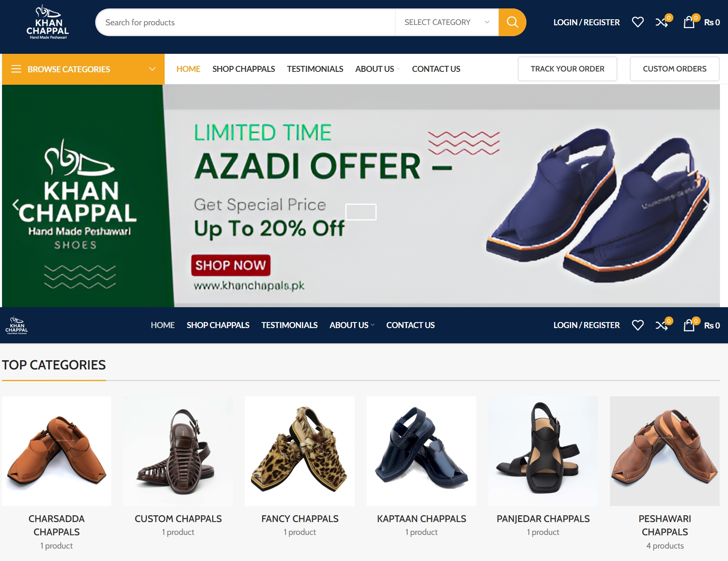Screen dimensions: 728x561
Task: Open the Fancy Chappals category thumbnail
Action: 300,451
